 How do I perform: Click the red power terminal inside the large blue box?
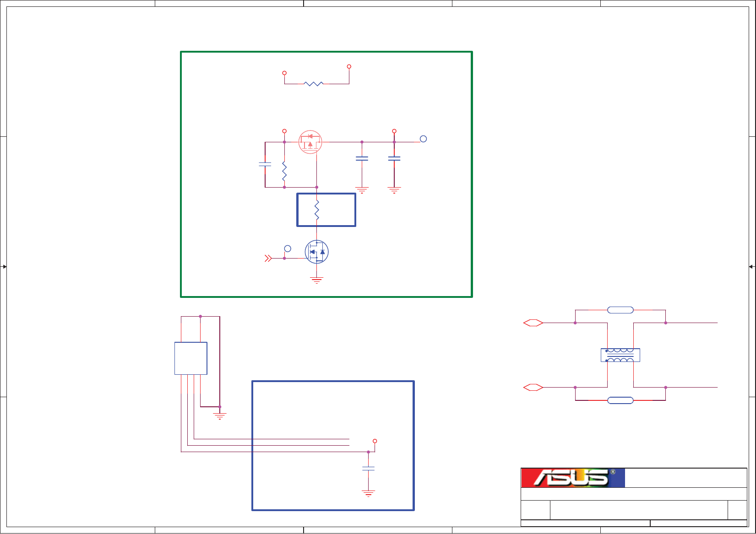(375, 441)
